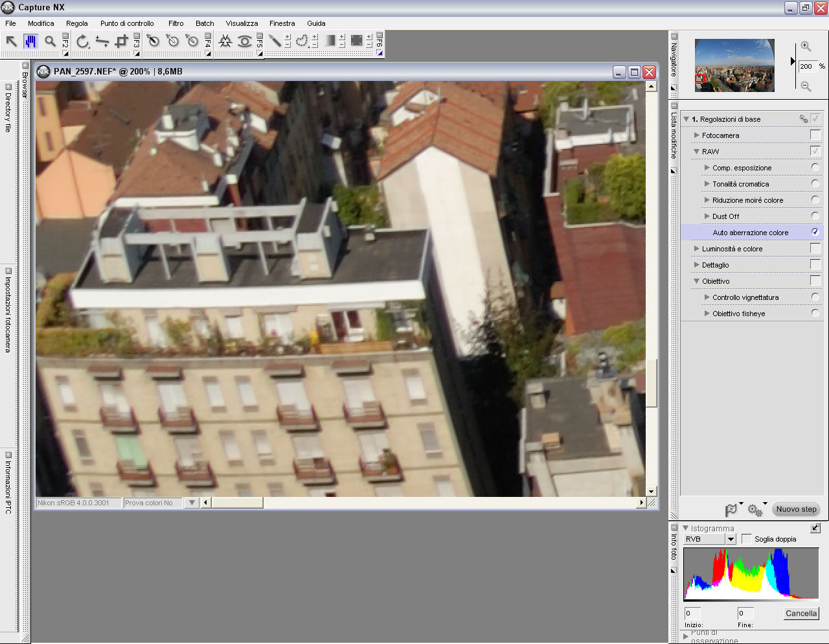Select the selection brush tool

point(275,41)
